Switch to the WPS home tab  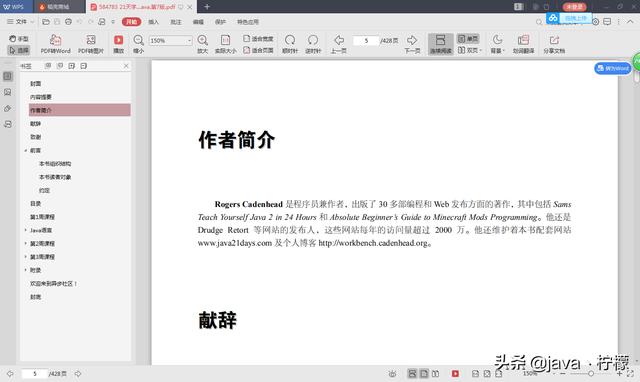(16, 7)
